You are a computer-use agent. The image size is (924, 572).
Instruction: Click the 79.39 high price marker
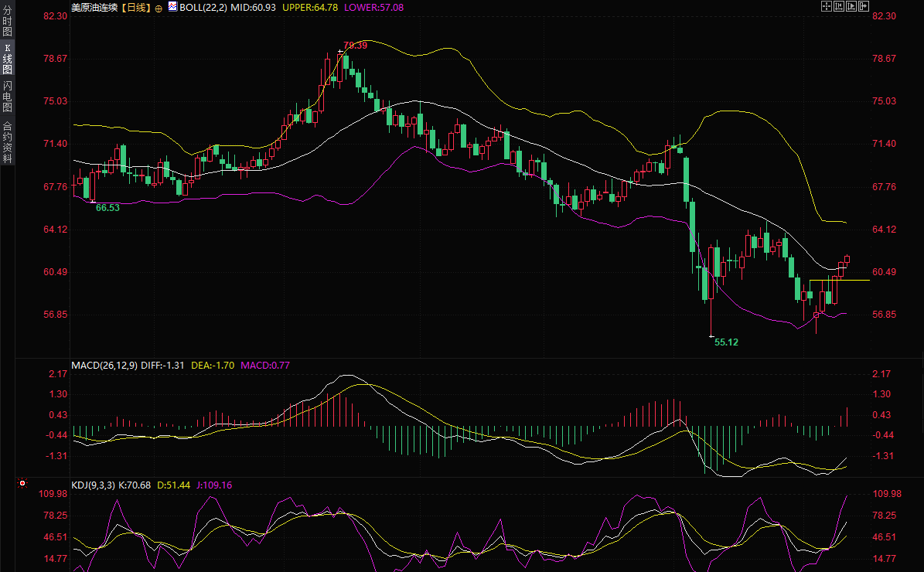pyautogui.click(x=356, y=46)
